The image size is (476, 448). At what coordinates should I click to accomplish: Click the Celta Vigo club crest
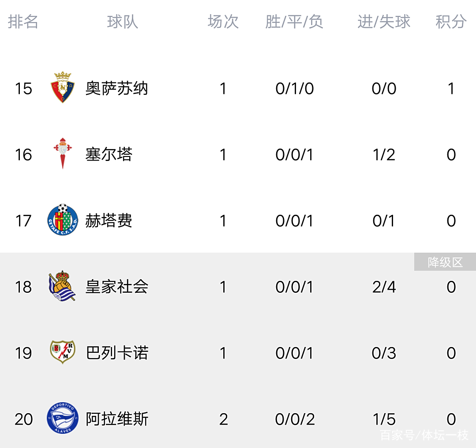(63, 154)
